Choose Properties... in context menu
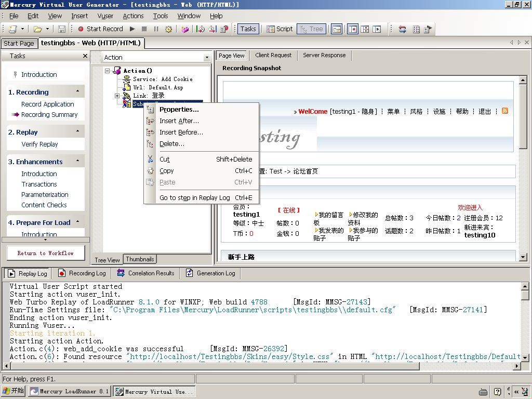Image resolution: width=532 pixels, height=399 pixels. pos(202,110)
